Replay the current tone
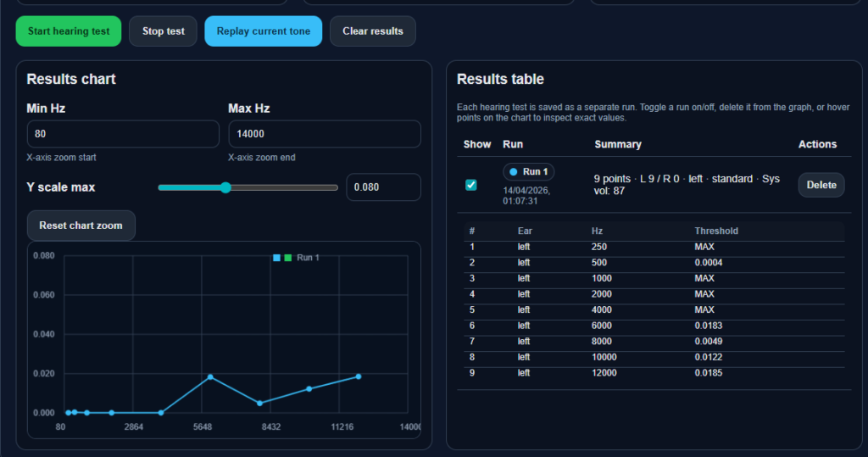868x457 pixels. click(263, 31)
